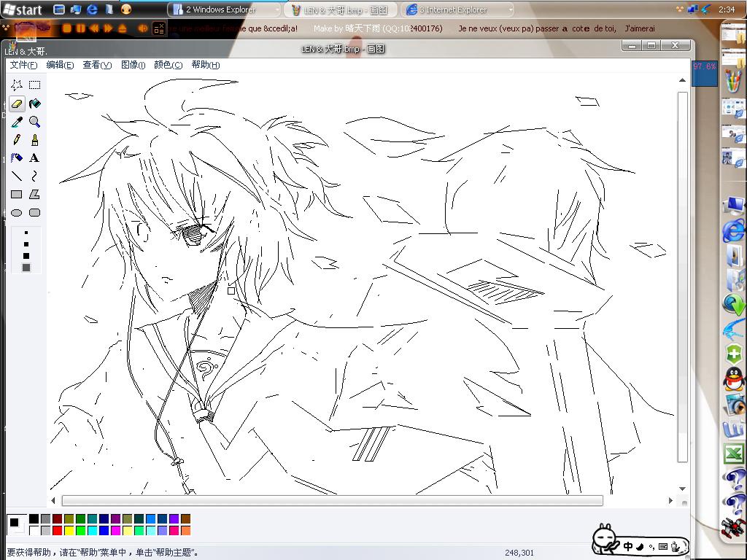Toggle the media bar playlist/mini-mode button
Image resolution: width=747 pixels, height=560 pixels.
pyautogui.click(x=159, y=28)
